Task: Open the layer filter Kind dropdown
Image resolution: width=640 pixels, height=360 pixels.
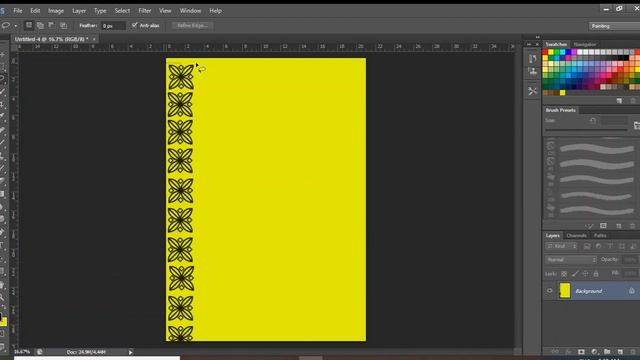Action: coord(562,246)
